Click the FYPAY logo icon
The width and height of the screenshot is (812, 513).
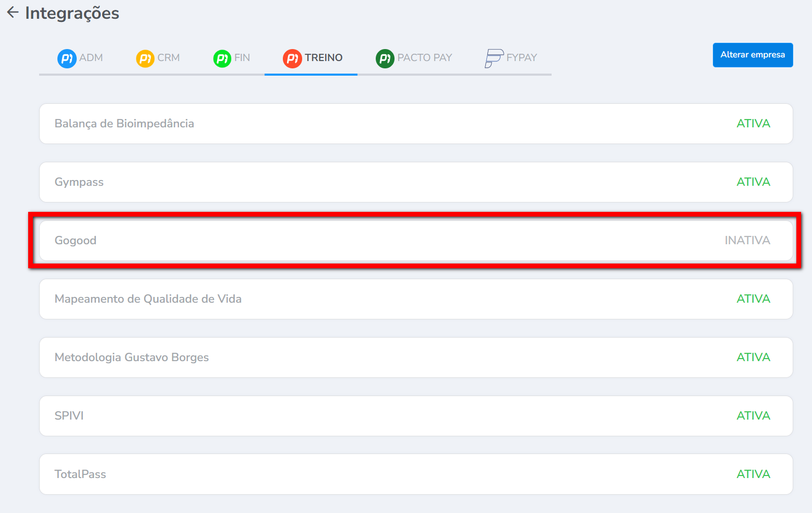click(494, 58)
